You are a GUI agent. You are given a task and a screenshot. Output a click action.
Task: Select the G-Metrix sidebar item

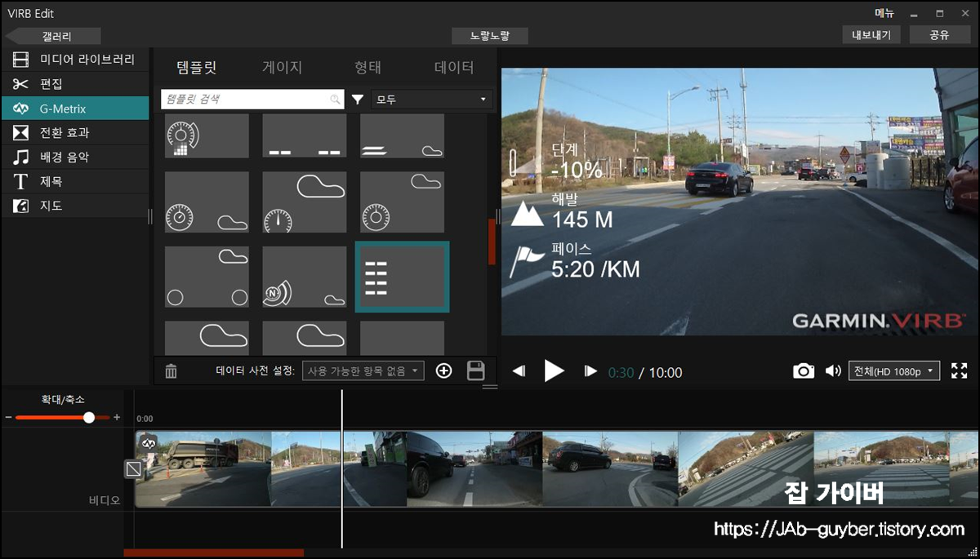(x=74, y=109)
